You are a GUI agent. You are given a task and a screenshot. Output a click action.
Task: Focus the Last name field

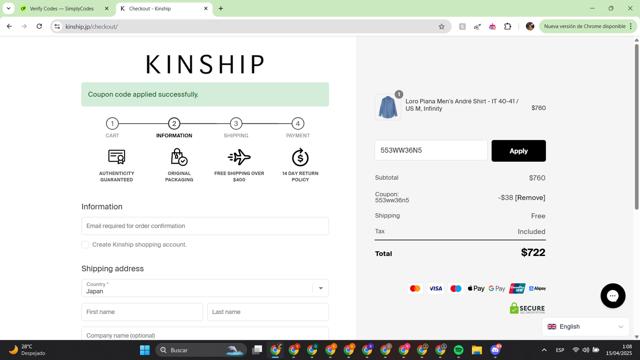[x=268, y=312]
